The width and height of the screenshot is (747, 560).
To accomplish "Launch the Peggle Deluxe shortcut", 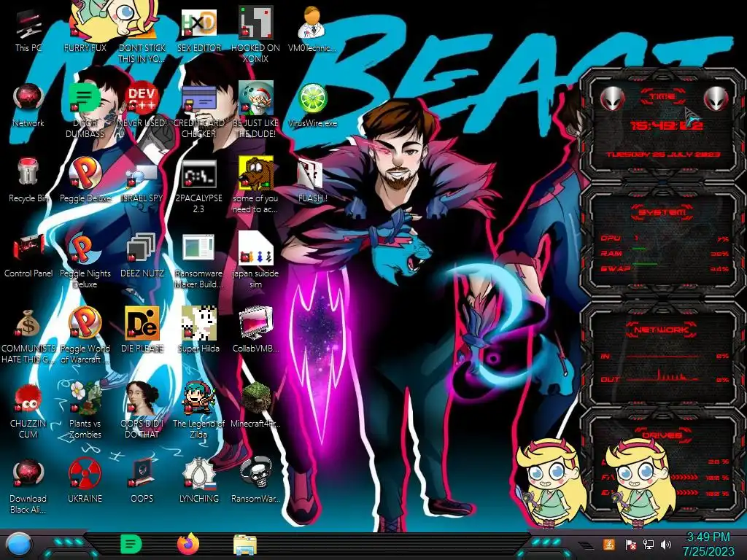I will 85,181.
